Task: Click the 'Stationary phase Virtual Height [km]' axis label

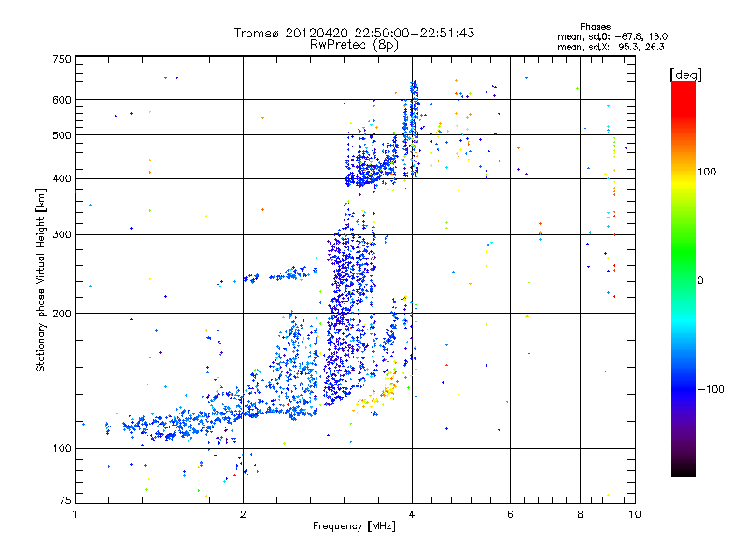Action: pos(40,281)
